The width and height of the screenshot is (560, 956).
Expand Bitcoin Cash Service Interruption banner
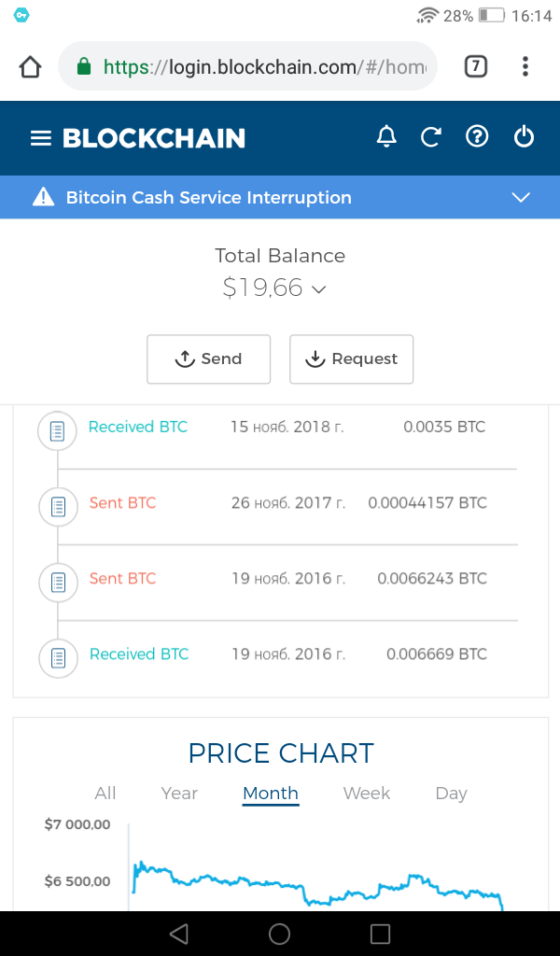click(x=521, y=197)
